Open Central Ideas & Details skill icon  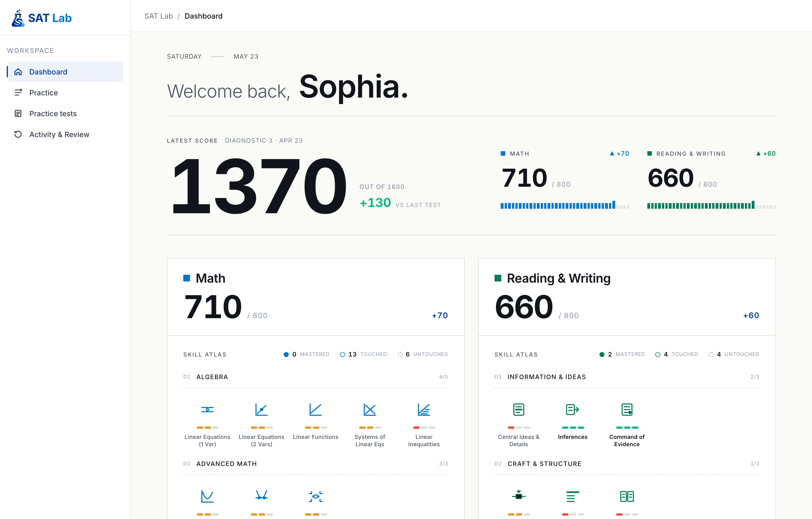518,410
